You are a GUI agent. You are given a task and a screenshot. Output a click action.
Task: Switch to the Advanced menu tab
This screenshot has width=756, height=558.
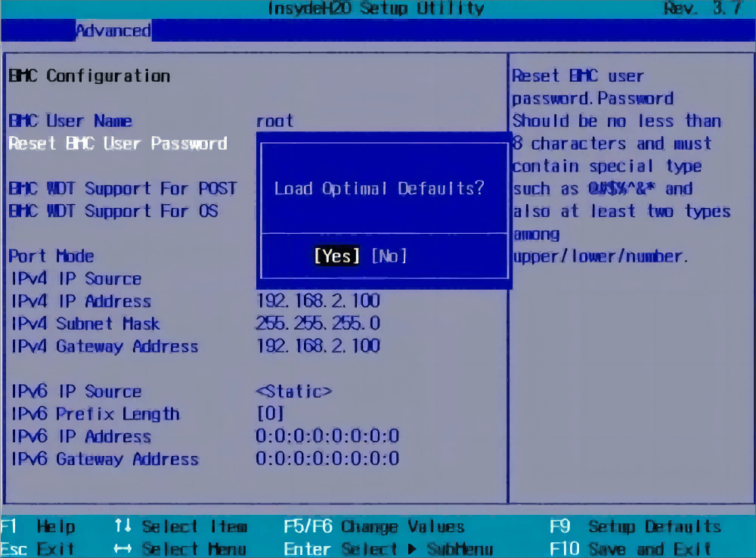coord(112,30)
